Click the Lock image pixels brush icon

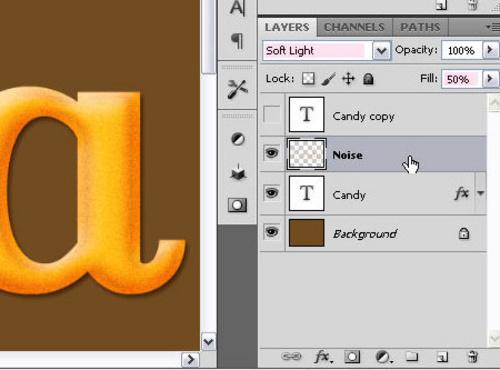click(x=328, y=79)
